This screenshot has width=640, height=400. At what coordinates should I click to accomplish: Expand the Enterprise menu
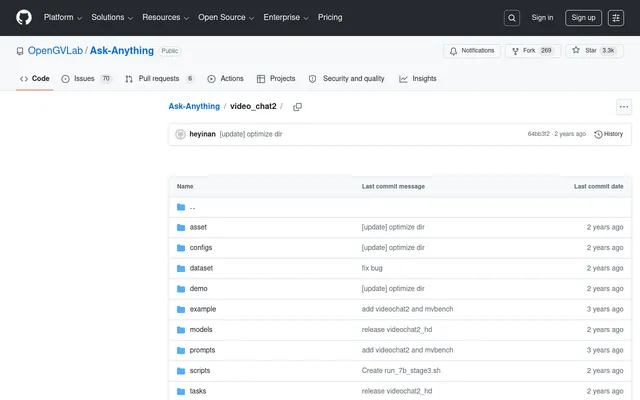coord(286,18)
